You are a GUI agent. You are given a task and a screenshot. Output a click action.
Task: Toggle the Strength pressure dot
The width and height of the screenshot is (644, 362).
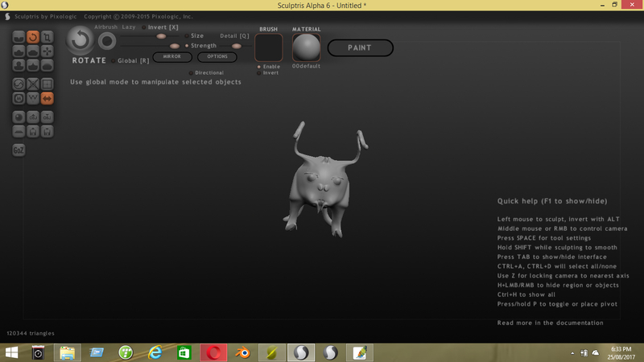[187, 46]
